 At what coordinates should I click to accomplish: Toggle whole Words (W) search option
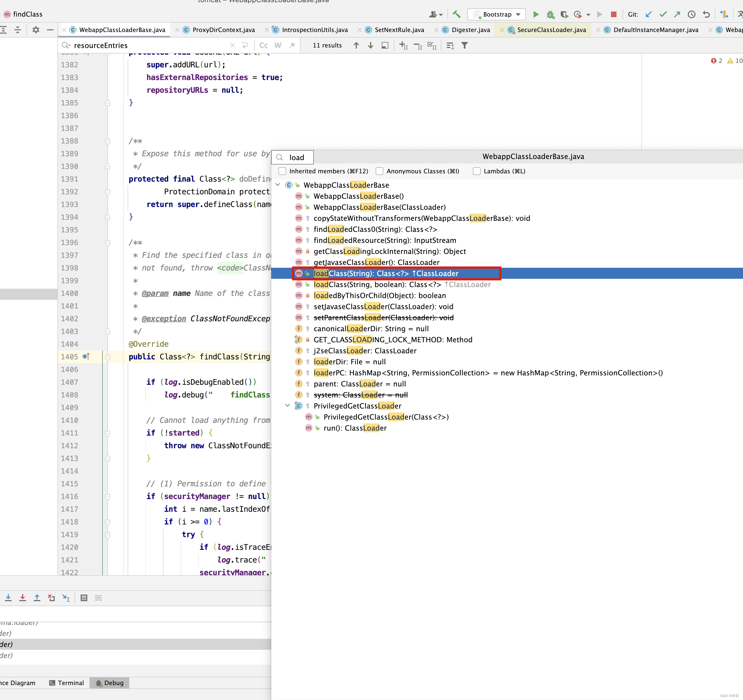(x=278, y=46)
